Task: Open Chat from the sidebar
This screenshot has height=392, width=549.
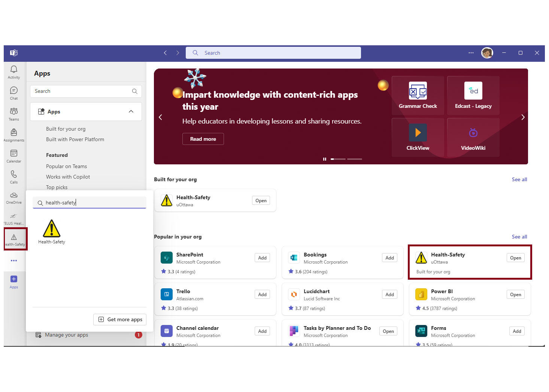Action: (x=13, y=93)
